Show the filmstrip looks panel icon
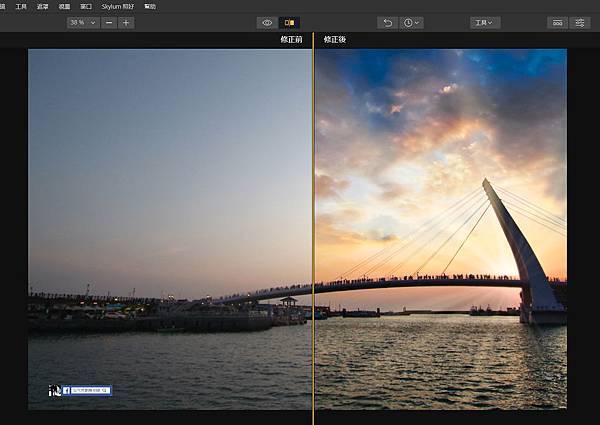Screen dimensions: 600x425 (x=556, y=22)
